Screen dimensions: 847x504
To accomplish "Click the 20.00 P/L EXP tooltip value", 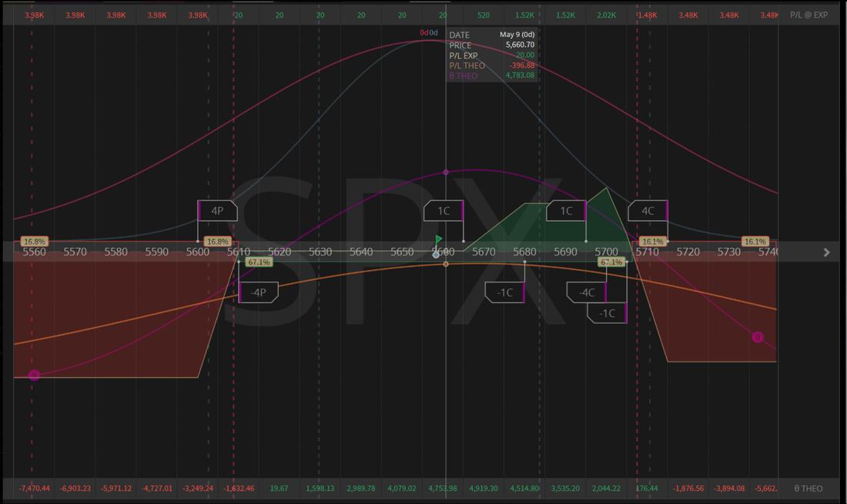I will (x=525, y=55).
